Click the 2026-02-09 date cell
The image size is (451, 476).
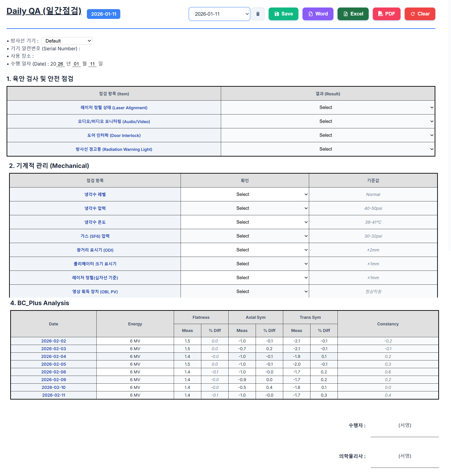pyautogui.click(x=54, y=380)
